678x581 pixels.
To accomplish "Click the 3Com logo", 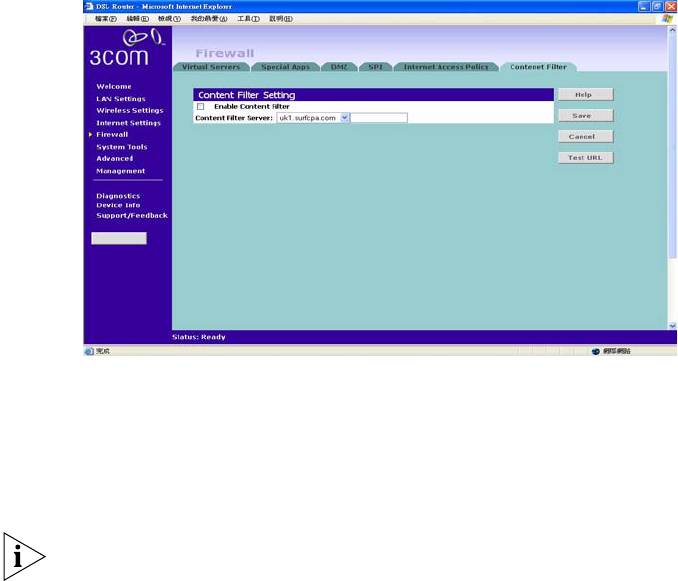I will [x=126, y=48].
